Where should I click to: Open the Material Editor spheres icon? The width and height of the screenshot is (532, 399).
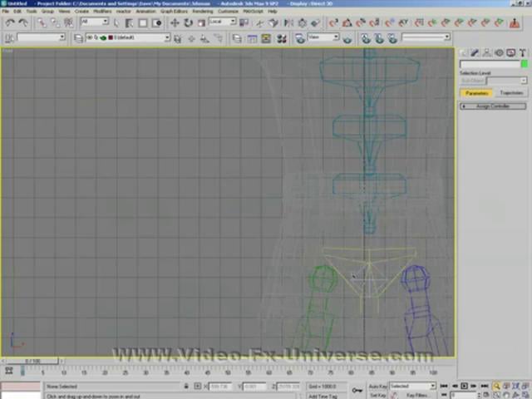coord(282,38)
